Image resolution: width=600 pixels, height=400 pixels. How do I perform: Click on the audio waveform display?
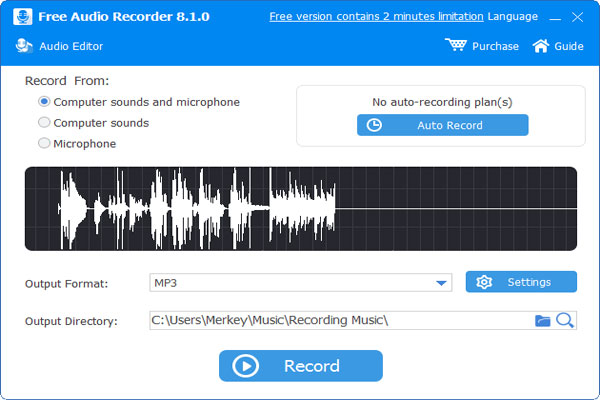(300, 208)
